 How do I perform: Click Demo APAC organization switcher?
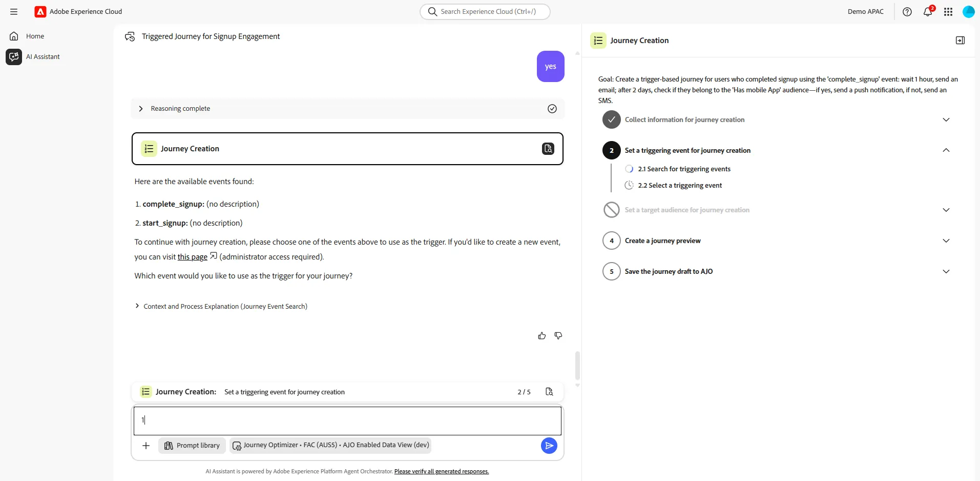click(x=865, y=11)
